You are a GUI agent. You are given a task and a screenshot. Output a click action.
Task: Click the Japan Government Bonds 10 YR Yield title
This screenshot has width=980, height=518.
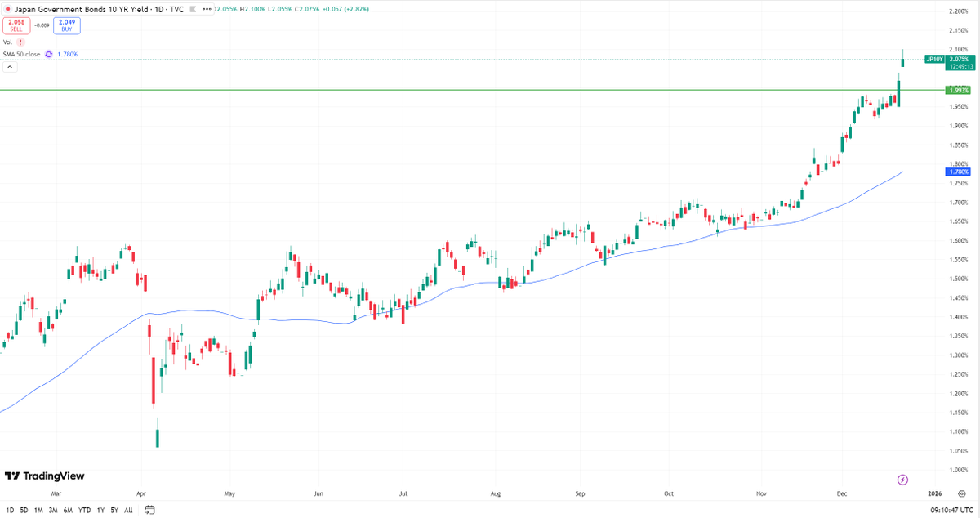pos(80,9)
